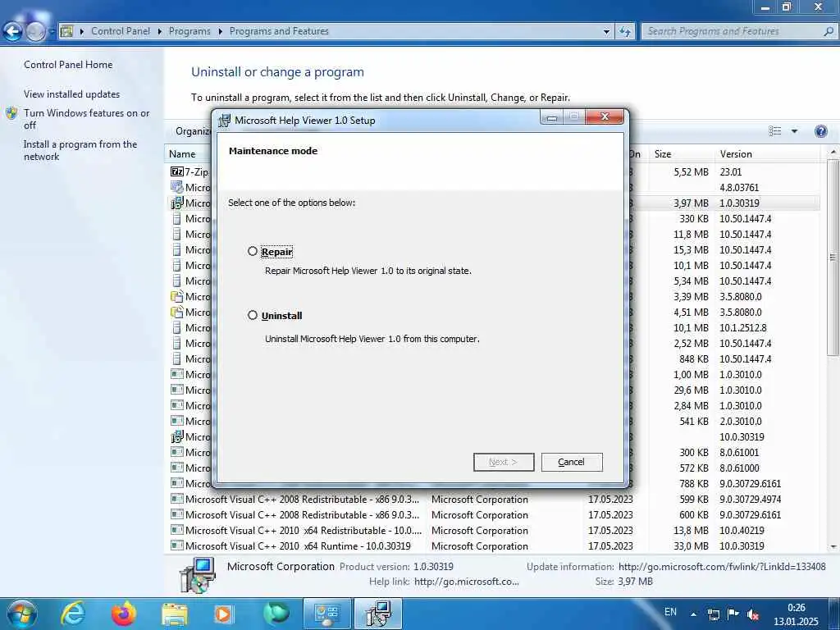Click scroll down arrow of program list

pos(833,547)
